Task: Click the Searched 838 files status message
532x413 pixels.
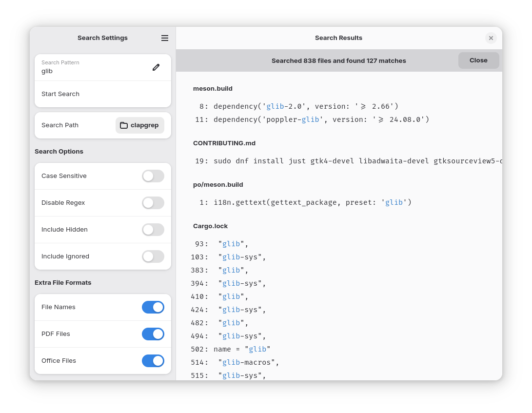Action: tap(338, 61)
